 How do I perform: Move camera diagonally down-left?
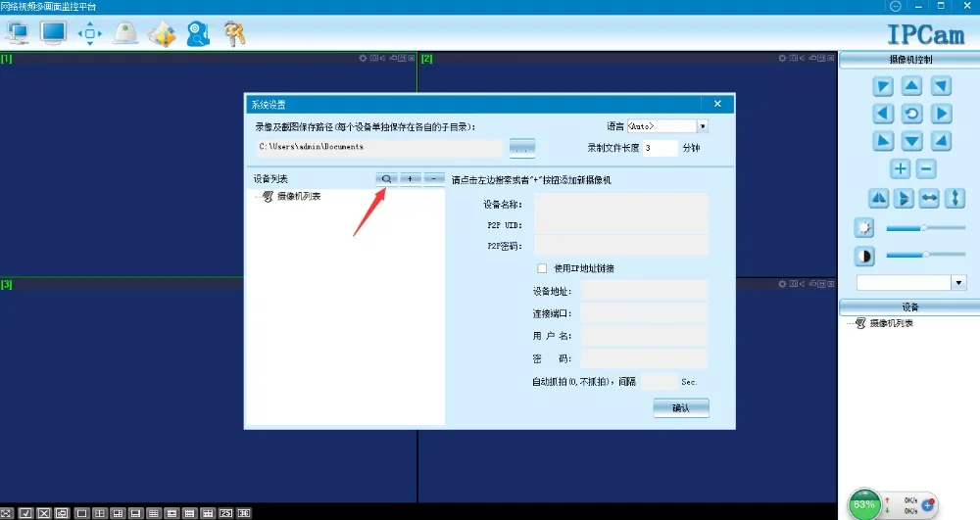(883, 141)
